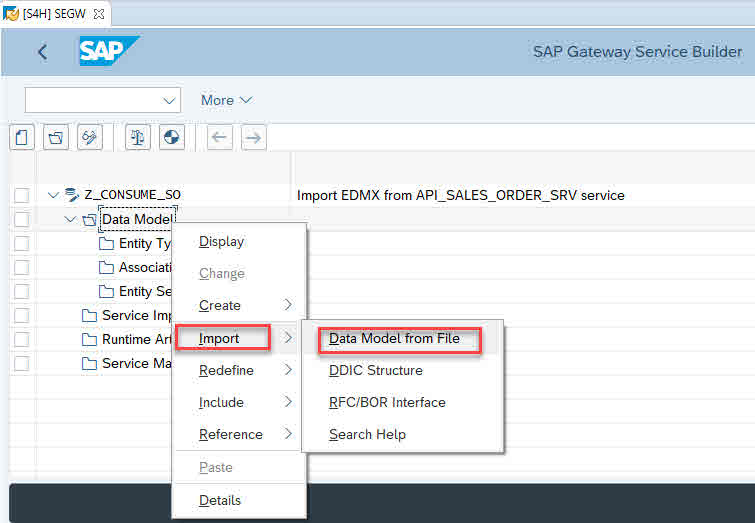Create a new project with the blank page icon
755x523 pixels.
(x=22, y=138)
